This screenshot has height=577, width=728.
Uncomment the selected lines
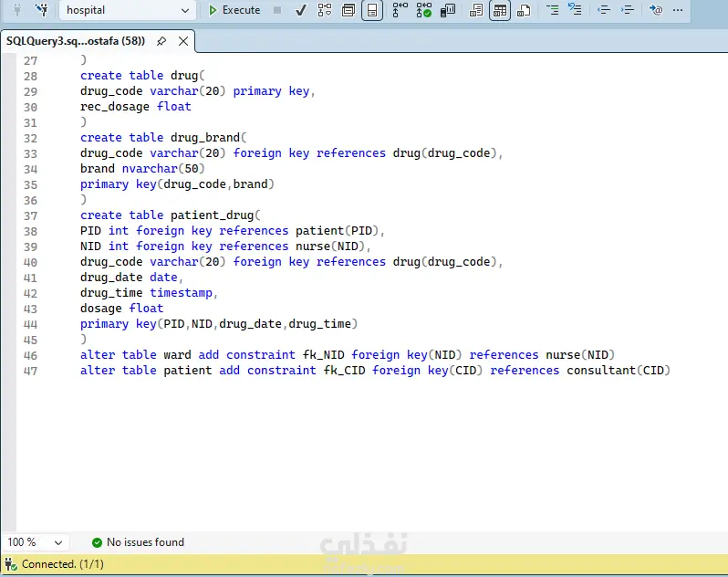[x=576, y=10]
